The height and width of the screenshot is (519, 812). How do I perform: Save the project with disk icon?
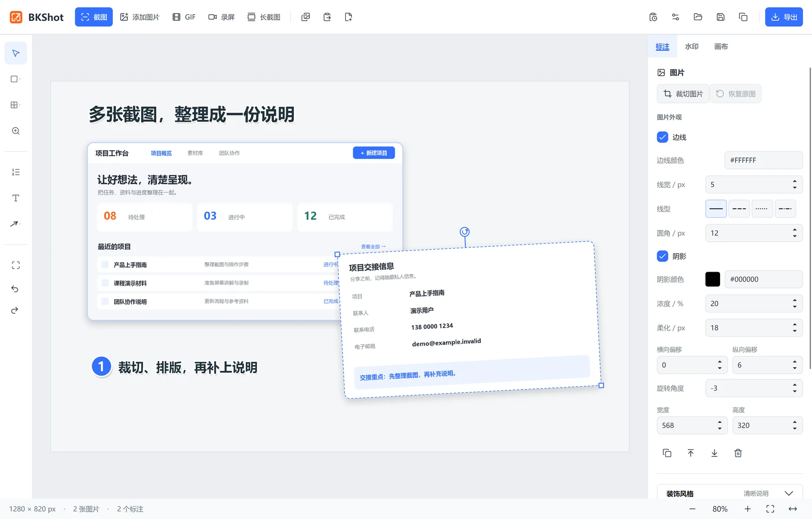click(721, 17)
